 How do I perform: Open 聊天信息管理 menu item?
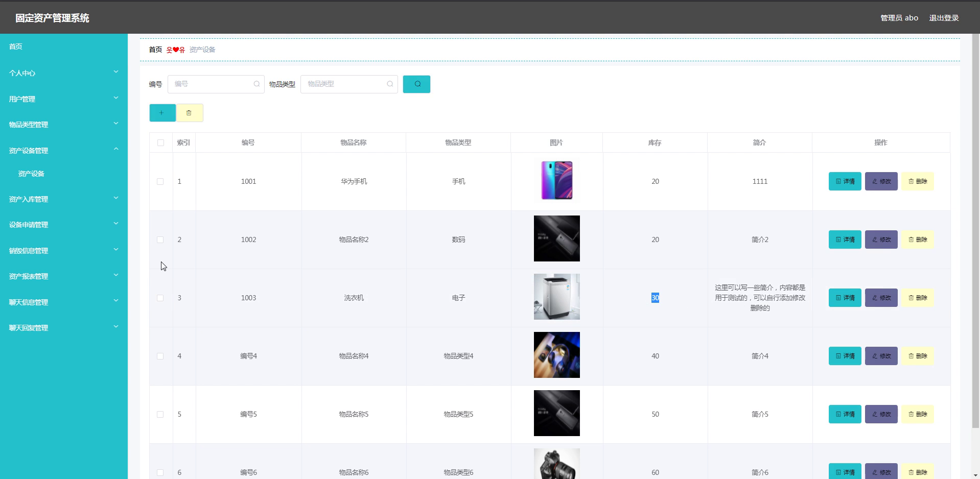pyautogui.click(x=64, y=302)
